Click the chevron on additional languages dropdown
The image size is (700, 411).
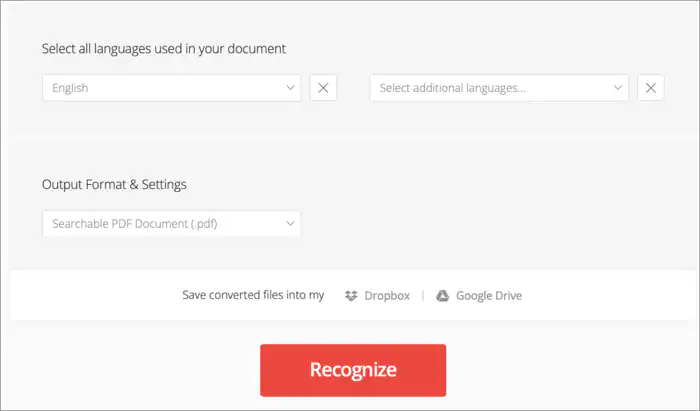click(619, 88)
